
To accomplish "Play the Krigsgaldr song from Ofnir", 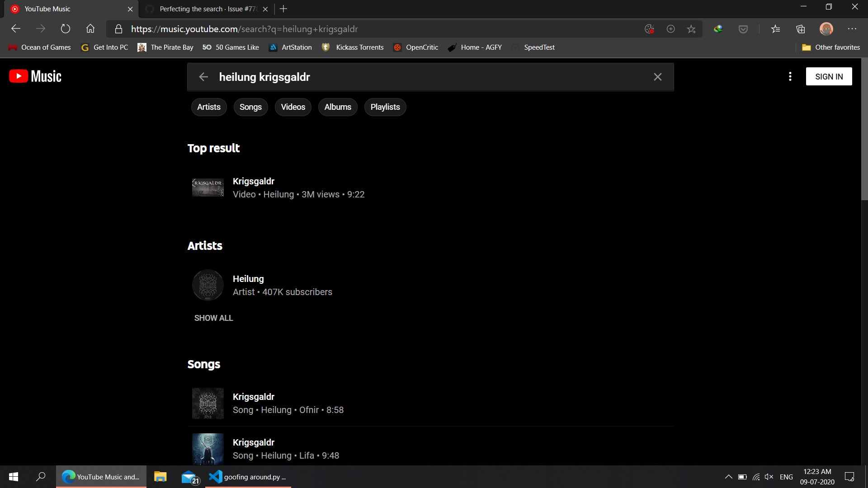I will pyautogui.click(x=430, y=404).
